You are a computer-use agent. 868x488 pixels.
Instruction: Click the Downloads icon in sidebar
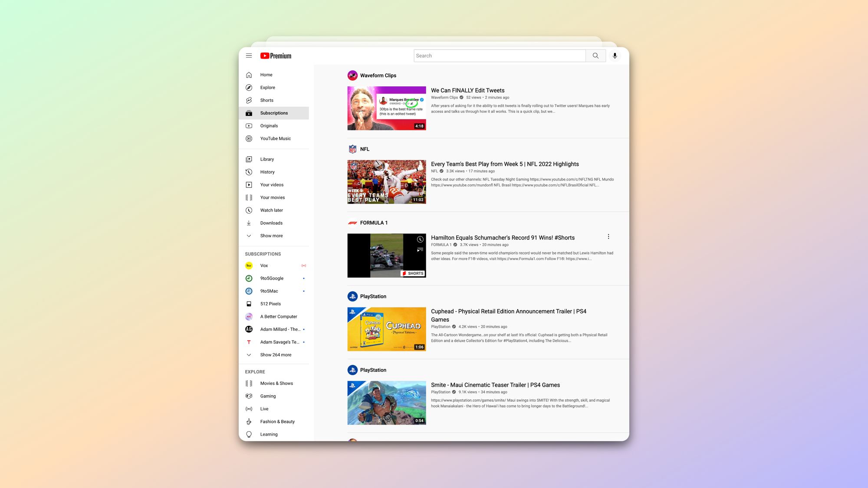tap(249, 223)
